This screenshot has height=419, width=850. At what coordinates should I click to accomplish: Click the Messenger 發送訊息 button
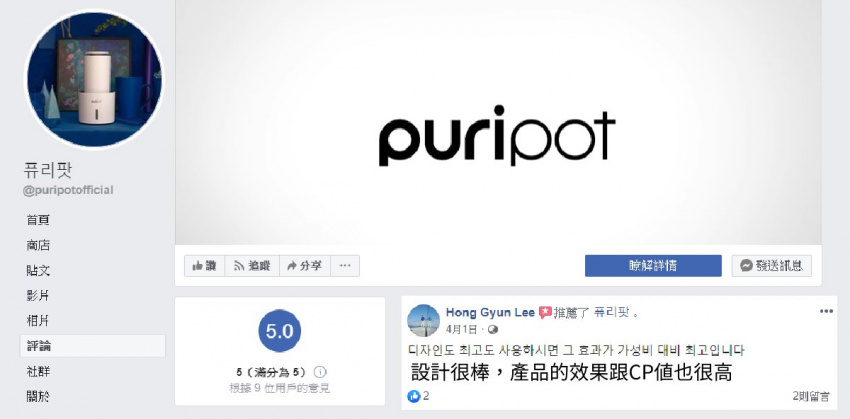click(x=771, y=266)
